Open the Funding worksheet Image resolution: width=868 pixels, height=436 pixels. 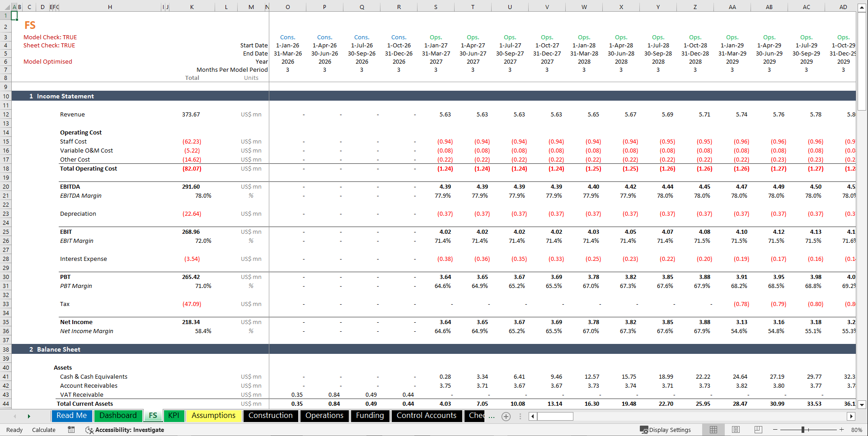coord(370,416)
